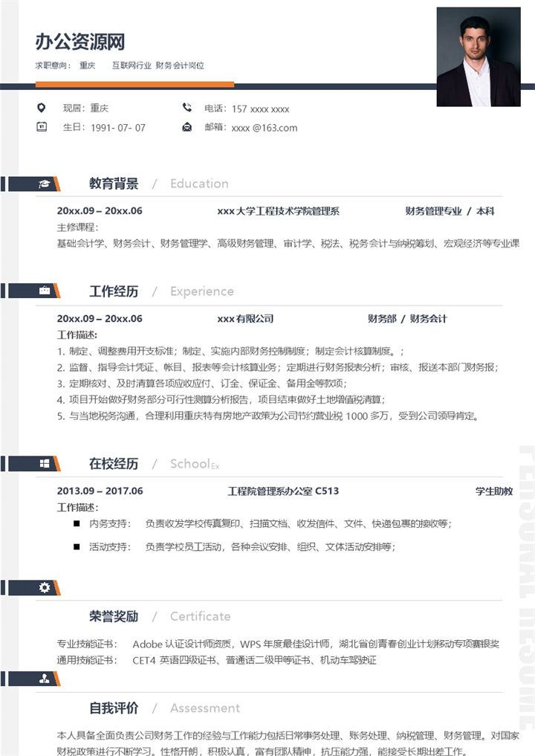The height and width of the screenshot is (756, 535).
Task: Select the course list starting 基础会计学
Action: (x=288, y=244)
